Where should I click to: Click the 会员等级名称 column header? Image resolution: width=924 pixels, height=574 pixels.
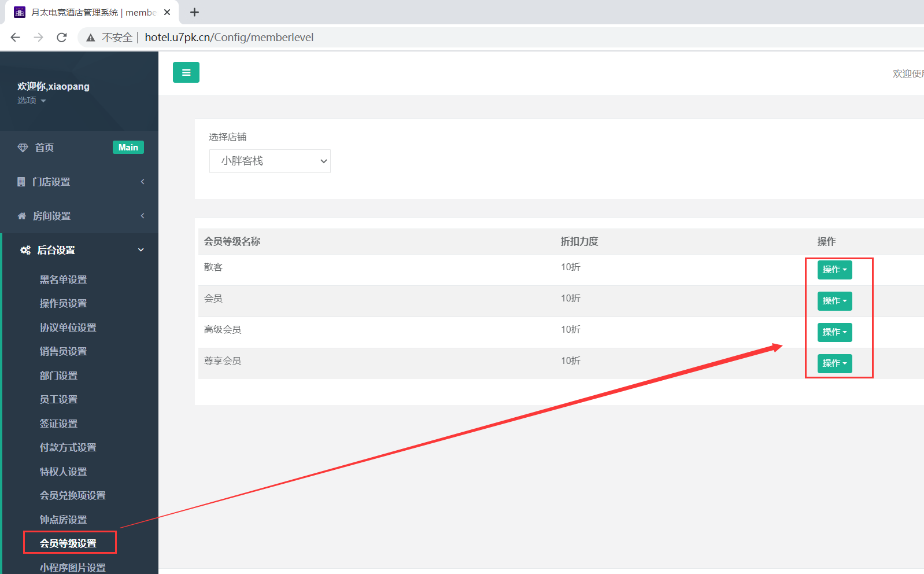pyautogui.click(x=232, y=241)
